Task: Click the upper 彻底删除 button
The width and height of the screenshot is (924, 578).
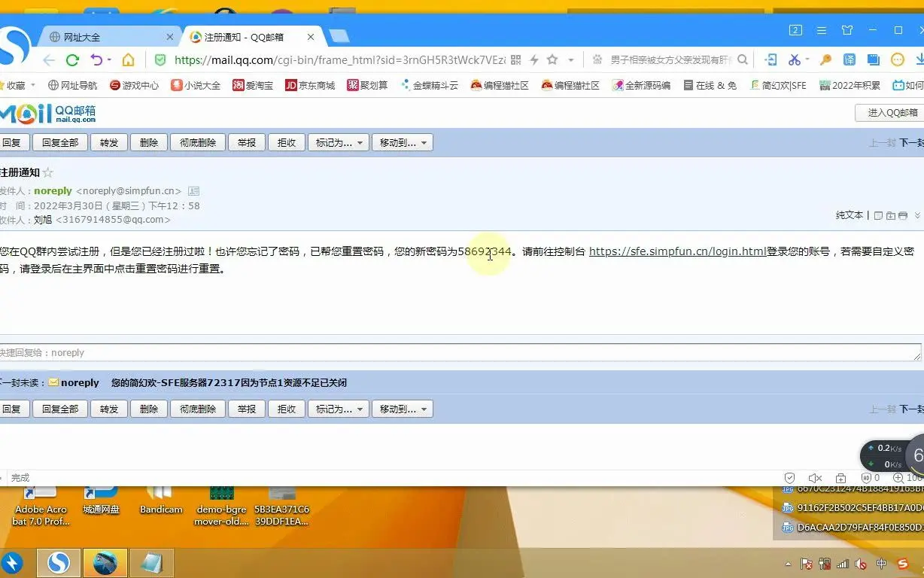Action: point(198,142)
